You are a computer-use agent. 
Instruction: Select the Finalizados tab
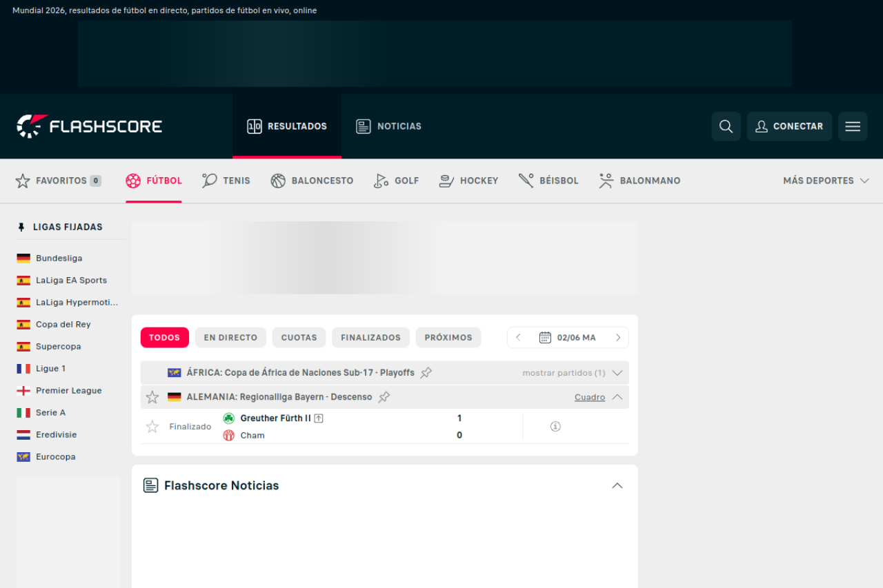click(x=370, y=338)
